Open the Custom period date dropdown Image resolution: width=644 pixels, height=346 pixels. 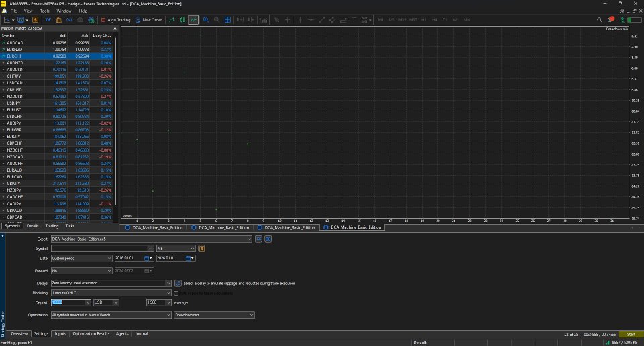pyautogui.click(x=81, y=258)
